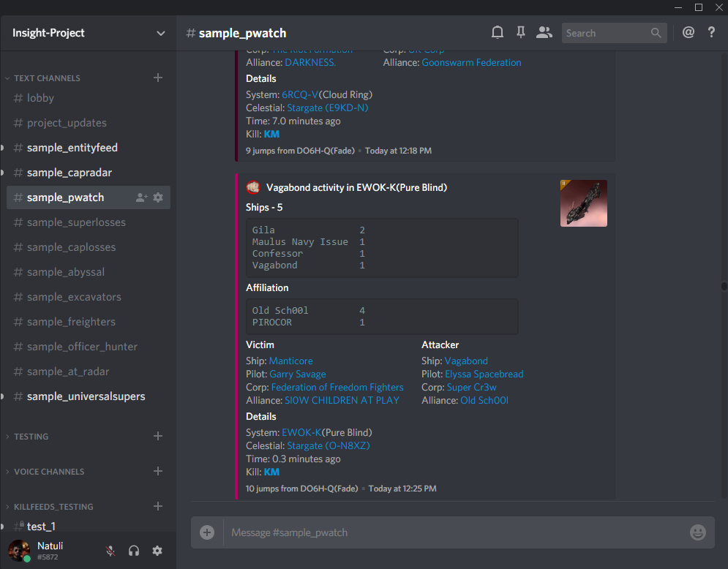This screenshot has height=569, width=728.
Task: Switch to sample_capradar channel
Action: click(x=89, y=173)
